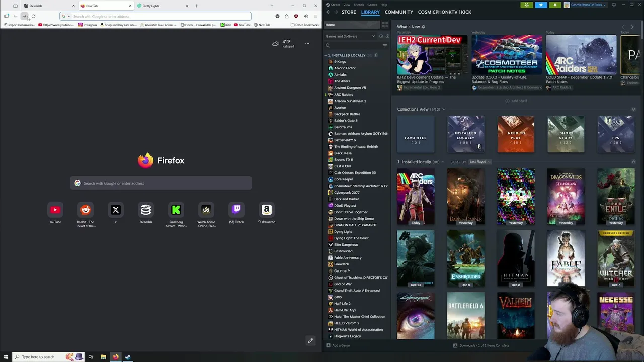The image size is (644, 362).
Task: Open What's New settings gear
Action: 423,27
